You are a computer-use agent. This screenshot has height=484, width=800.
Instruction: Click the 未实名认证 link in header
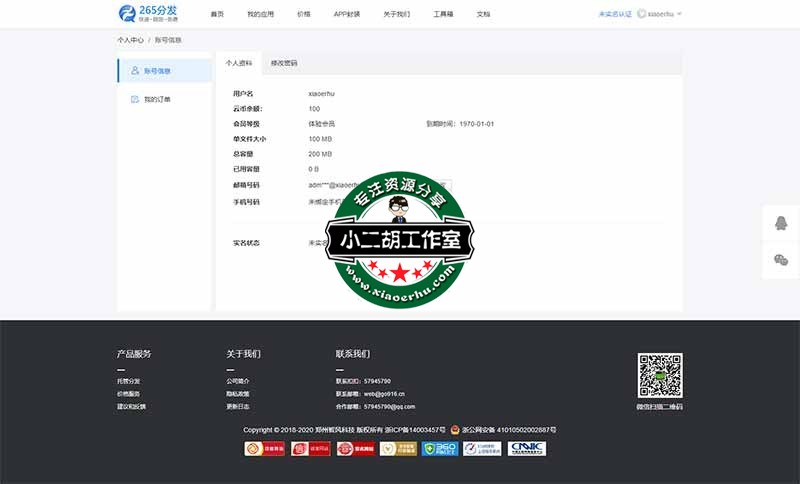pos(615,14)
